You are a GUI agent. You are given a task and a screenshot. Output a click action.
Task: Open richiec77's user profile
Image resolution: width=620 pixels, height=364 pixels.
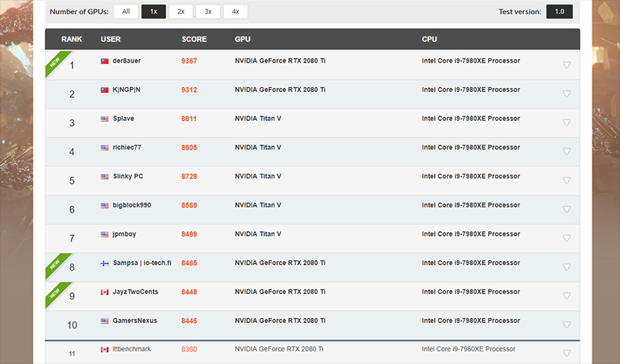[x=127, y=147]
